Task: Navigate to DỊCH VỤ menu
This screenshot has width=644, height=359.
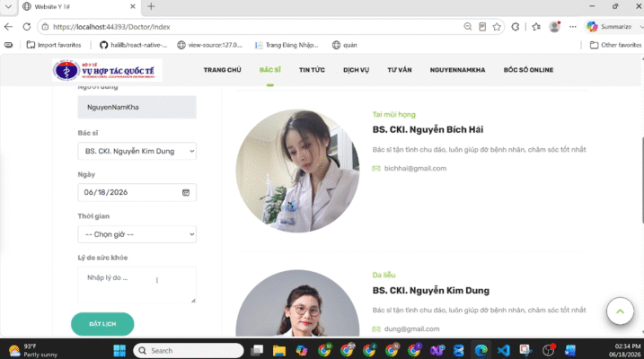Action: (356, 70)
